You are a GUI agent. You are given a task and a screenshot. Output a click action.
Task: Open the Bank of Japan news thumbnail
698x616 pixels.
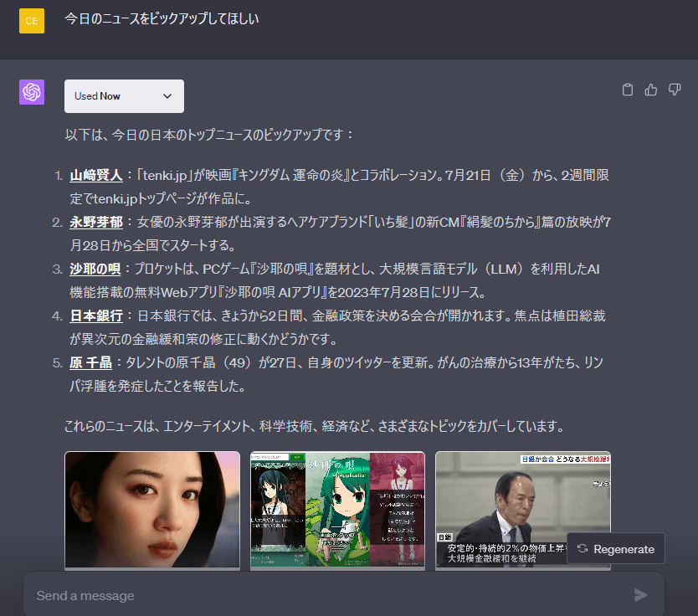pyautogui.click(x=522, y=510)
